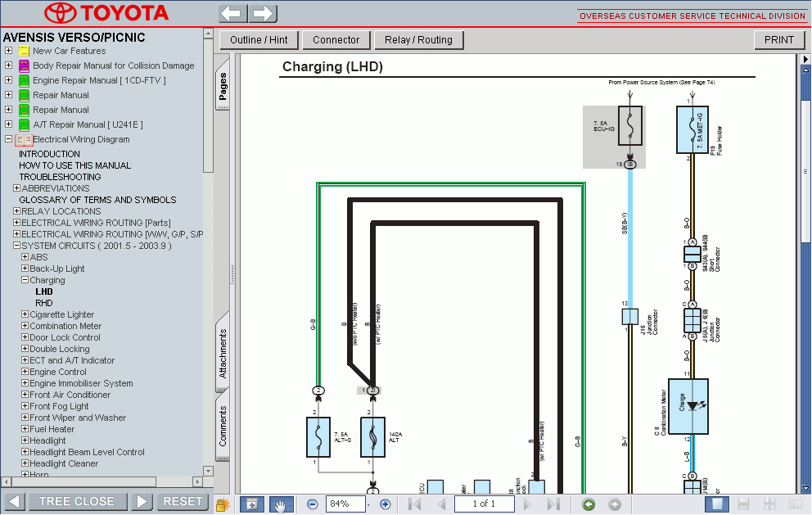This screenshot has width=812, height=515.
Task: Click the page number field 1 of 1
Action: [485, 504]
